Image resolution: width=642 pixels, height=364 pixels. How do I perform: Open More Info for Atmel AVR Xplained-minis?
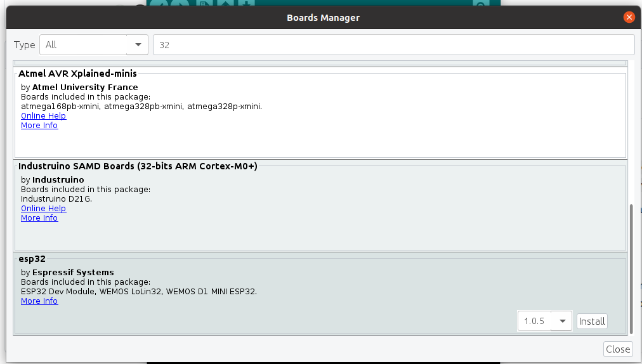click(x=39, y=126)
